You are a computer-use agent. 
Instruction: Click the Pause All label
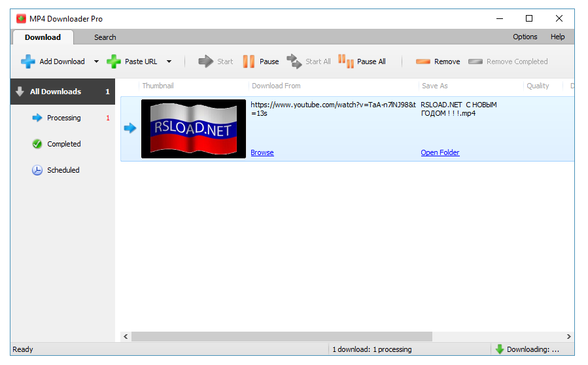pos(372,61)
